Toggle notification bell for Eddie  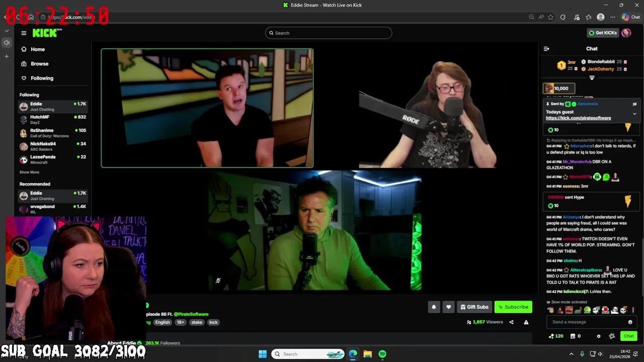tap(434, 307)
